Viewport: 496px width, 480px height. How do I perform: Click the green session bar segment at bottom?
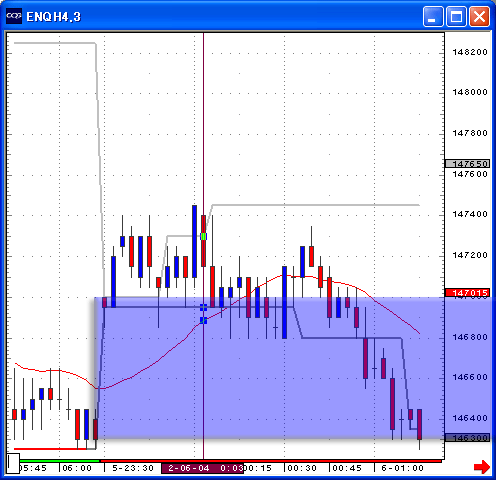pyautogui.click(x=59, y=461)
